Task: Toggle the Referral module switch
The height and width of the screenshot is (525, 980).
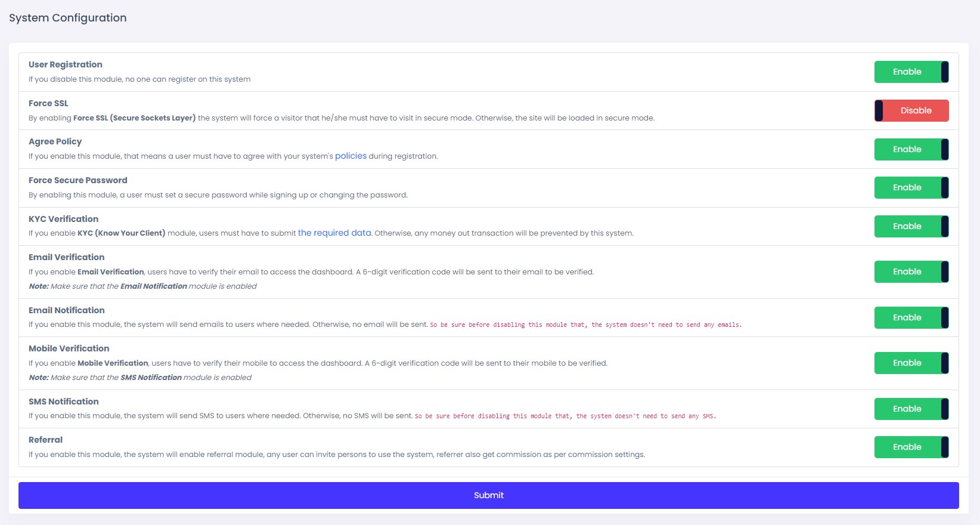Action: pos(911,447)
